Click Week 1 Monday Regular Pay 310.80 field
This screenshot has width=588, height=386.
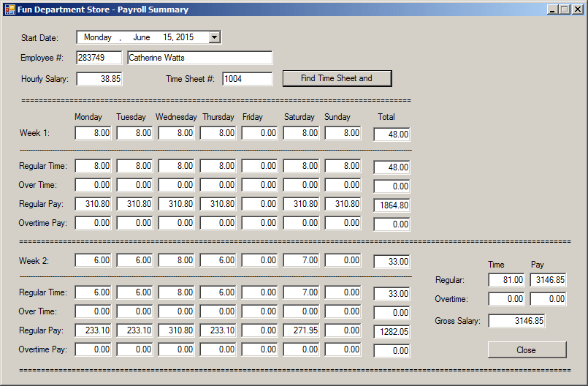[93, 204]
